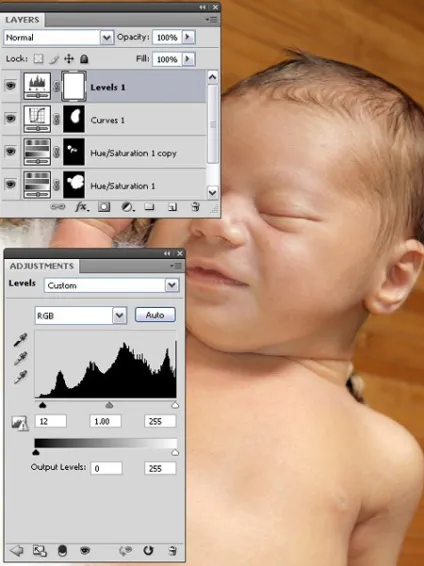424x566 pixels.
Task: Select the white point eyedropper
Action: click(x=20, y=377)
